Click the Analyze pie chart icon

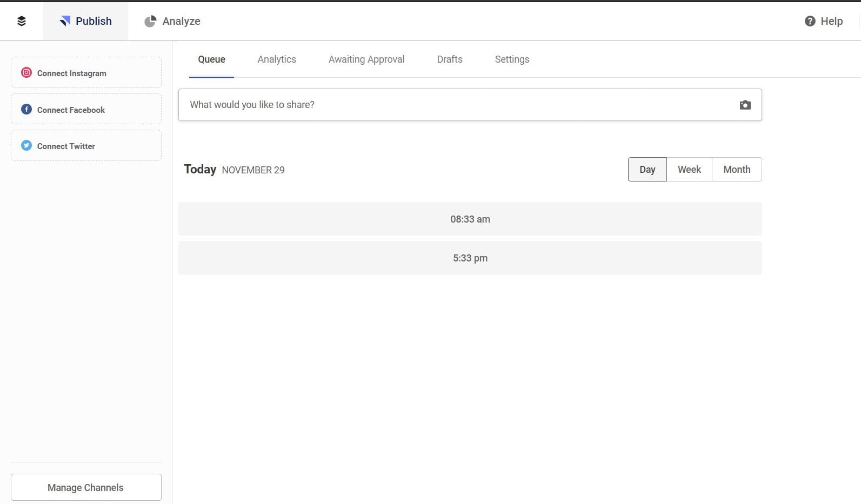coord(150,21)
